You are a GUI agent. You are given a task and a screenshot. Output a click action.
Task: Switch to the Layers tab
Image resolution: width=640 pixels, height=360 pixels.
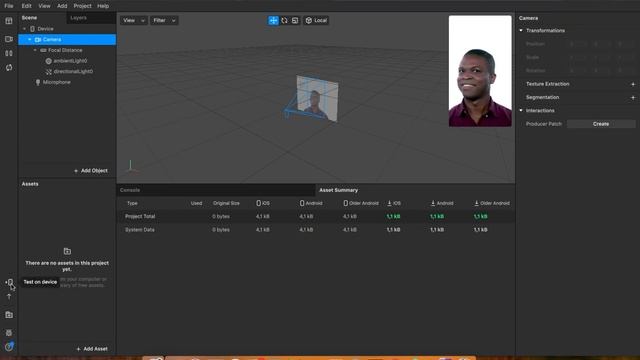(78, 18)
